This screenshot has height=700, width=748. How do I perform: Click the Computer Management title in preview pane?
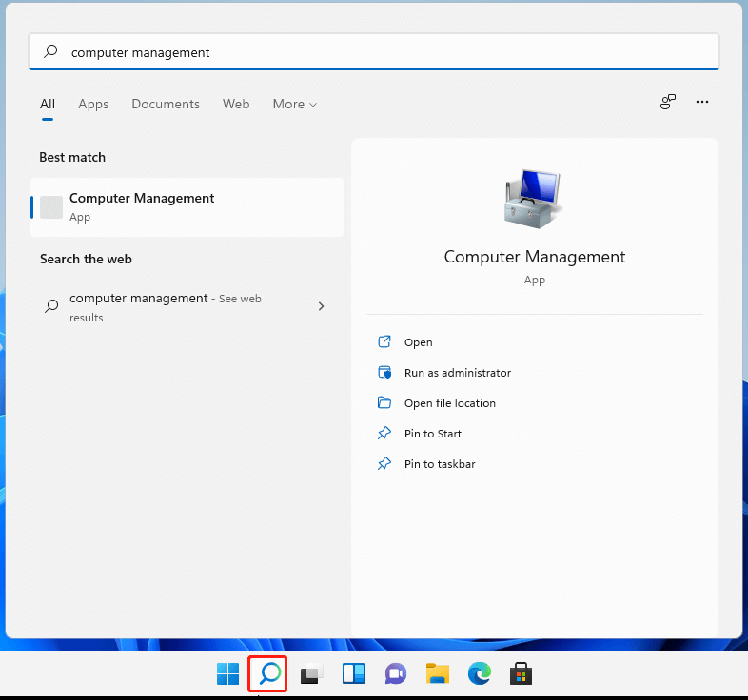[534, 257]
